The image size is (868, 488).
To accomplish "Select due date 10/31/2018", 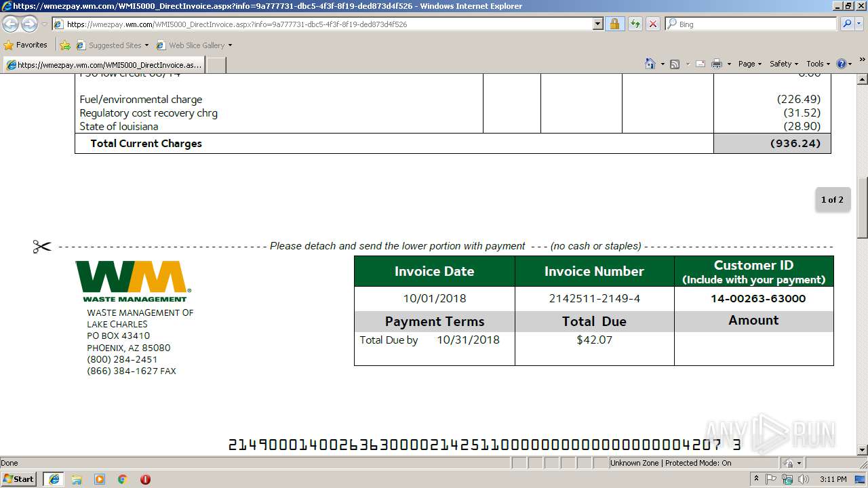I will [x=468, y=340].
